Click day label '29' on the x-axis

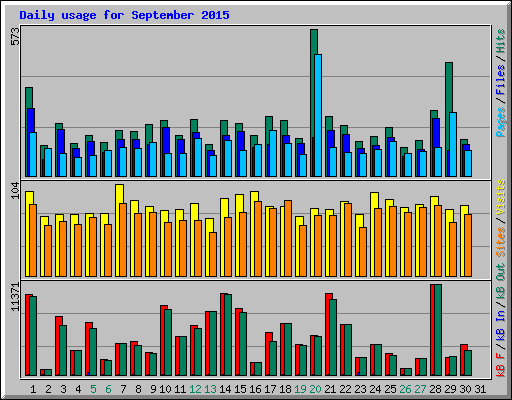point(450,389)
